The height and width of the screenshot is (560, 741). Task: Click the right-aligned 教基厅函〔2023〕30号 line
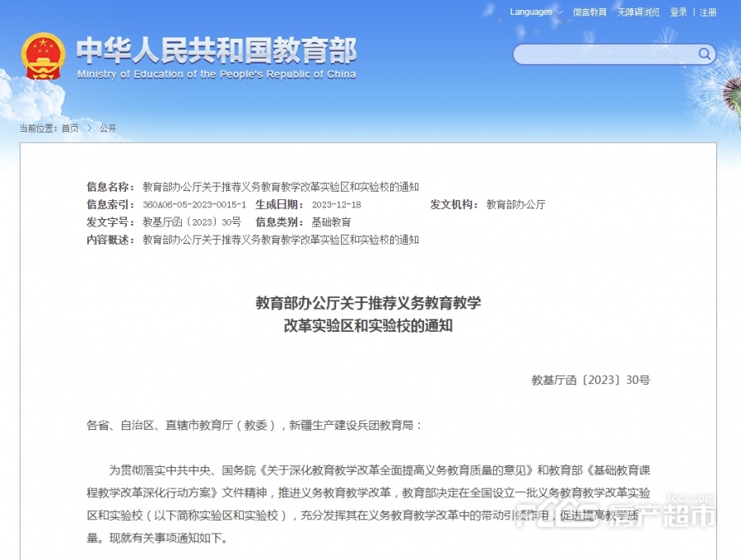click(590, 380)
